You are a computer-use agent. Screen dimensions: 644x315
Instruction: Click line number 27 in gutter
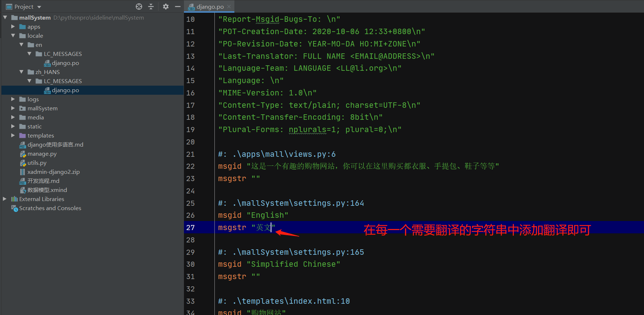190,228
